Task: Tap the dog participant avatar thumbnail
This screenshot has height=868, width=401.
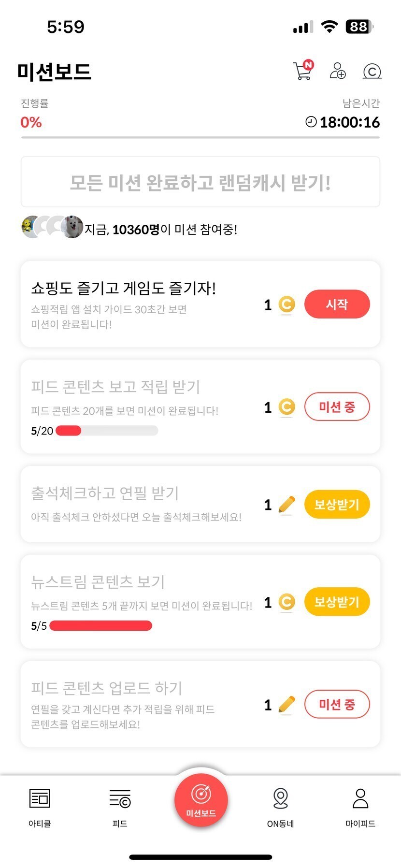Action: pos(73,227)
